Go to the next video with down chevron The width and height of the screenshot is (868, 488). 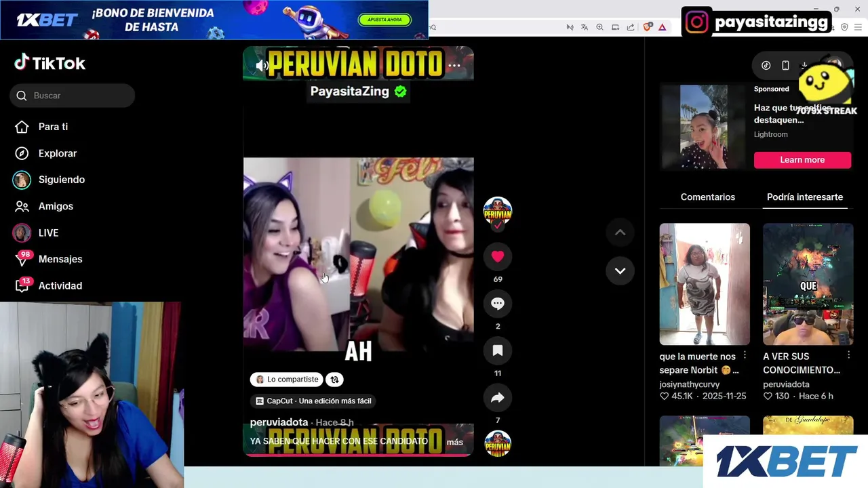[620, 270]
